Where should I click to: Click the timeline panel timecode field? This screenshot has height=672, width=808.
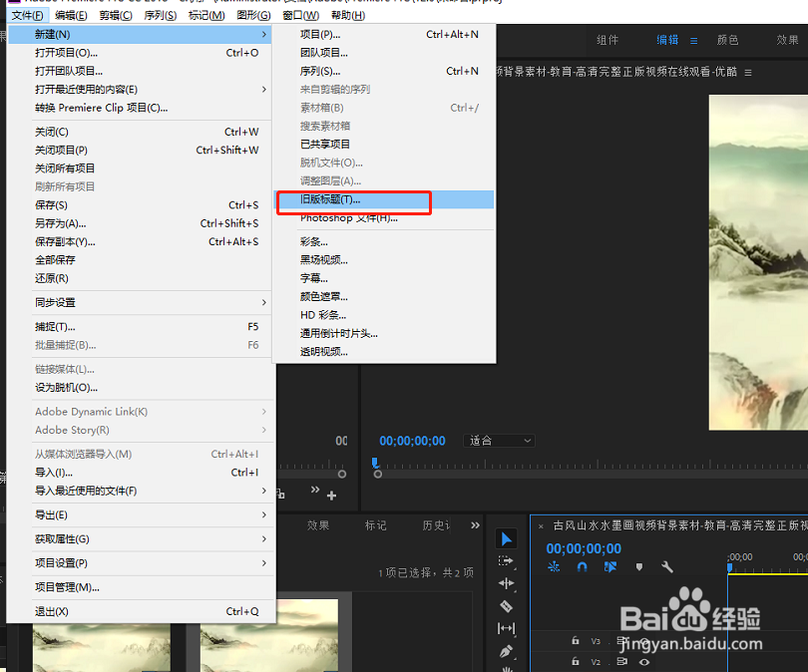tap(584, 548)
